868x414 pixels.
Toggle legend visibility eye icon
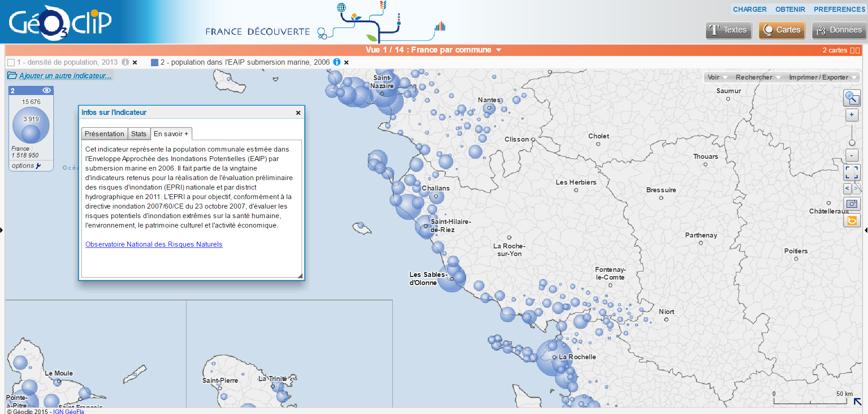click(x=46, y=90)
